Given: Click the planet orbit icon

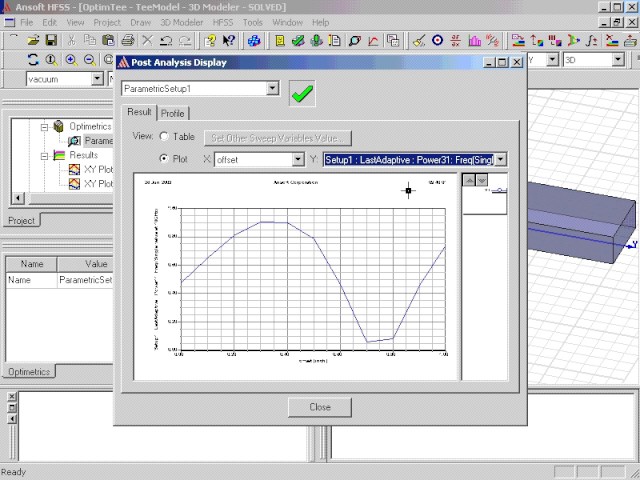Looking at the screenshot, I should (x=354, y=40).
